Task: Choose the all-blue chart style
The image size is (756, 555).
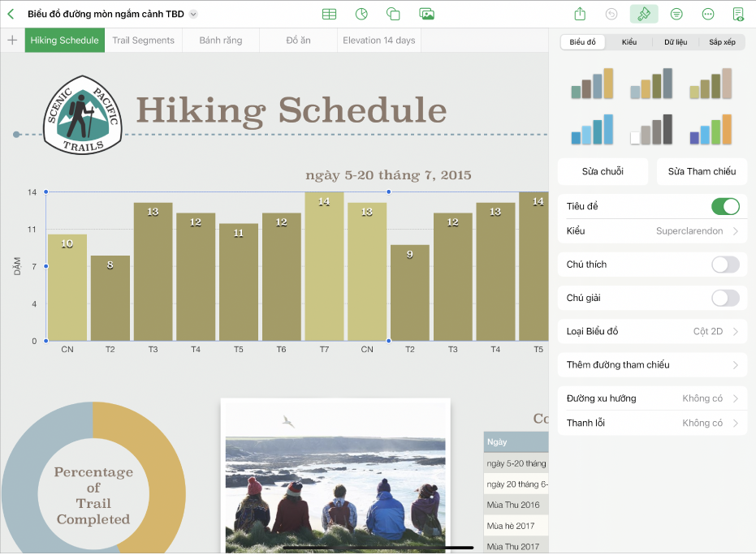Action: click(x=592, y=129)
